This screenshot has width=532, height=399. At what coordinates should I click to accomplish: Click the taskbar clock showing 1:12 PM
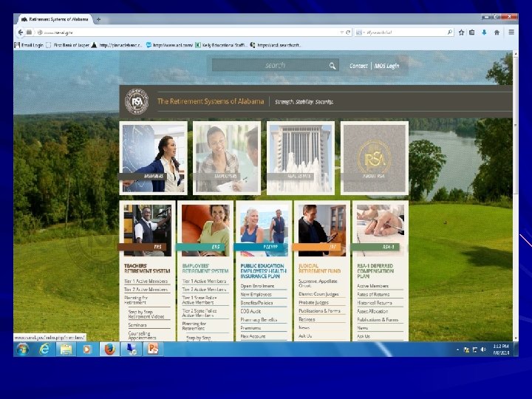pyautogui.click(x=501, y=349)
